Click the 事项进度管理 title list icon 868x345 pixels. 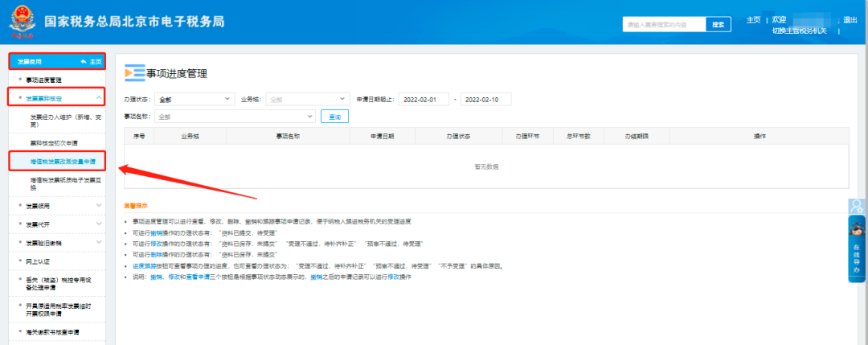click(x=133, y=73)
